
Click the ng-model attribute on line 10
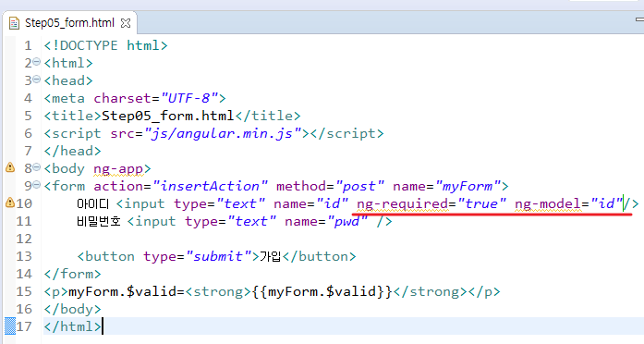(x=548, y=203)
